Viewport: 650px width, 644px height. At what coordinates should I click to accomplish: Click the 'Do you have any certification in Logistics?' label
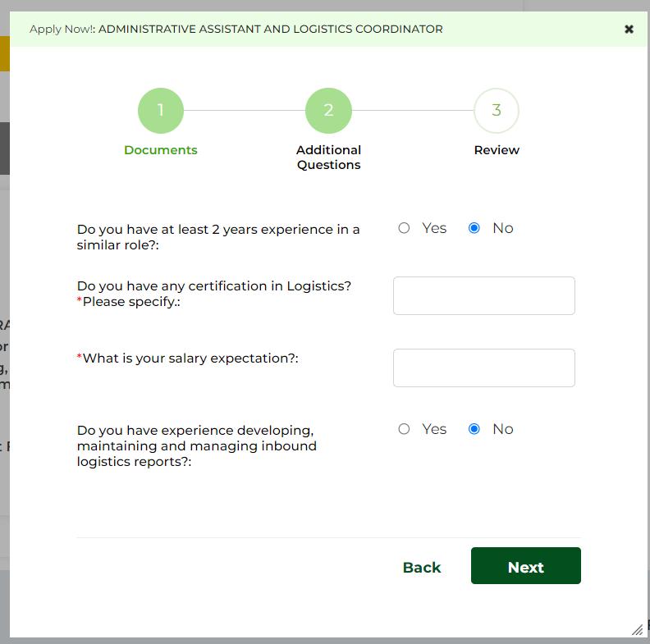tap(214, 294)
